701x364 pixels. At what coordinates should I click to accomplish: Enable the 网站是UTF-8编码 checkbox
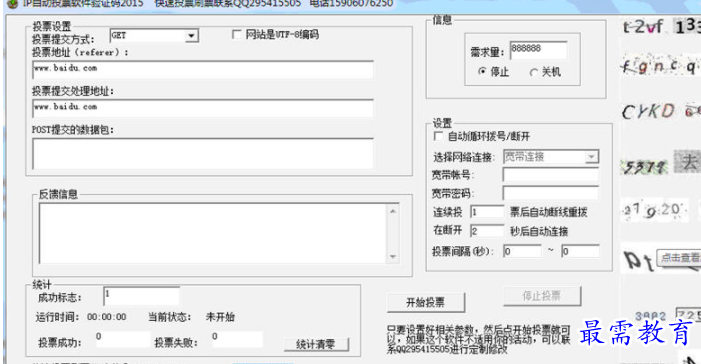(236, 34)
